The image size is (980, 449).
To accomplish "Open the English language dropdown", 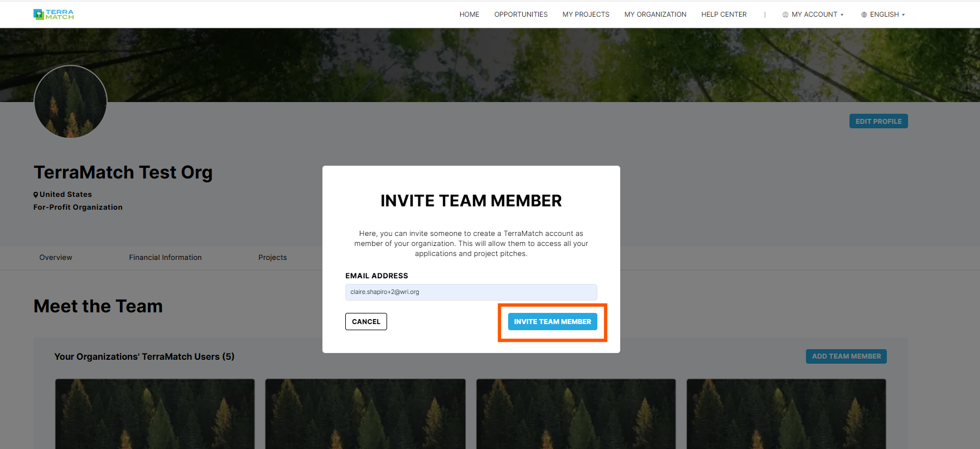I will [x=883, y=15].
